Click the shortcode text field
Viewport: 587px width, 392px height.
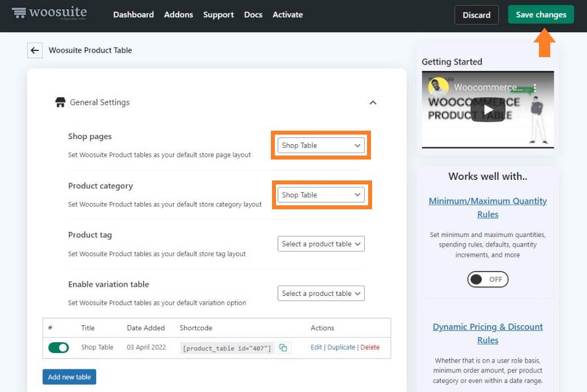227,348
